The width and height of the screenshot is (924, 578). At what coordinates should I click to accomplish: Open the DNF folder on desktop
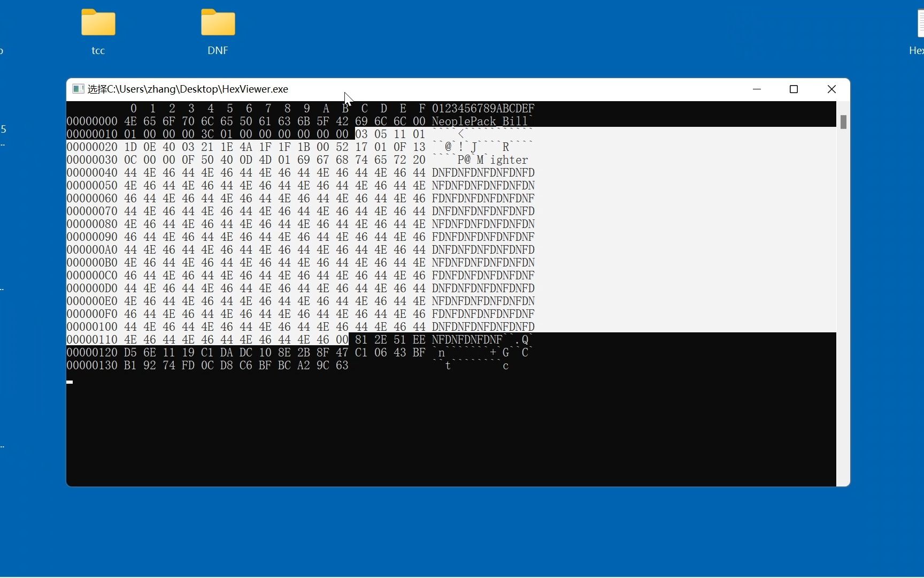pos(218,22)
